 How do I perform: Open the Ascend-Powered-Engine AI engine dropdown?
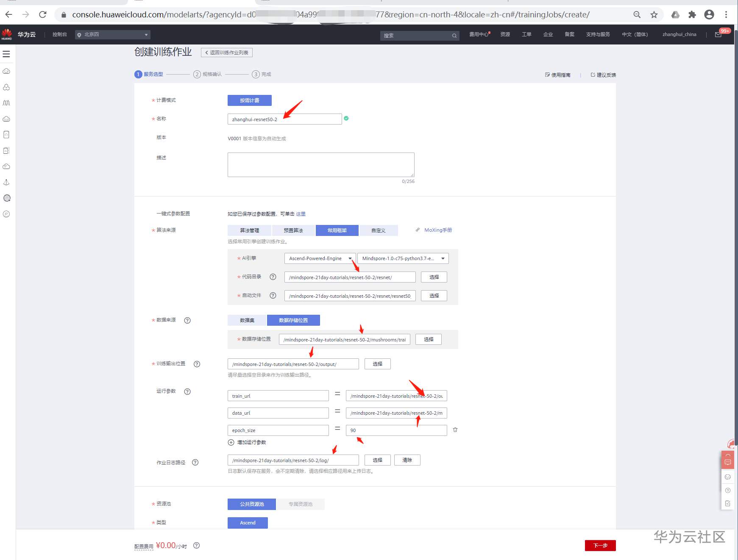coord(320,258)
